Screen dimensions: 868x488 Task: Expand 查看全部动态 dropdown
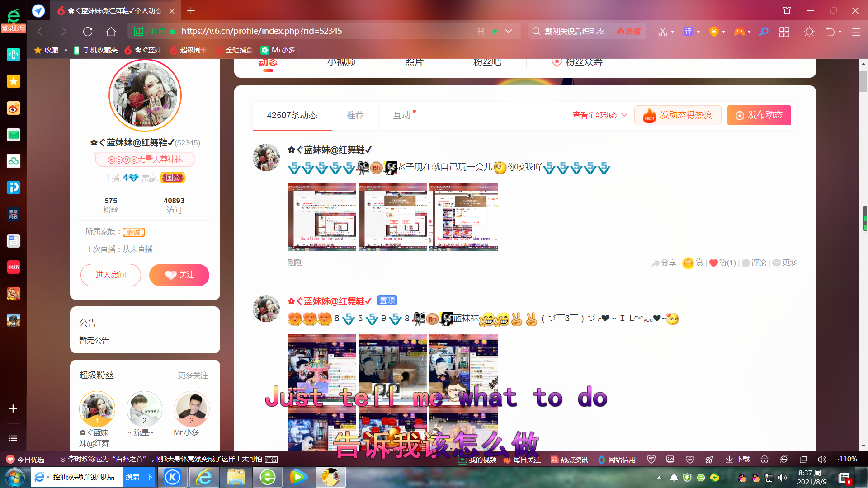click(600, 115)
